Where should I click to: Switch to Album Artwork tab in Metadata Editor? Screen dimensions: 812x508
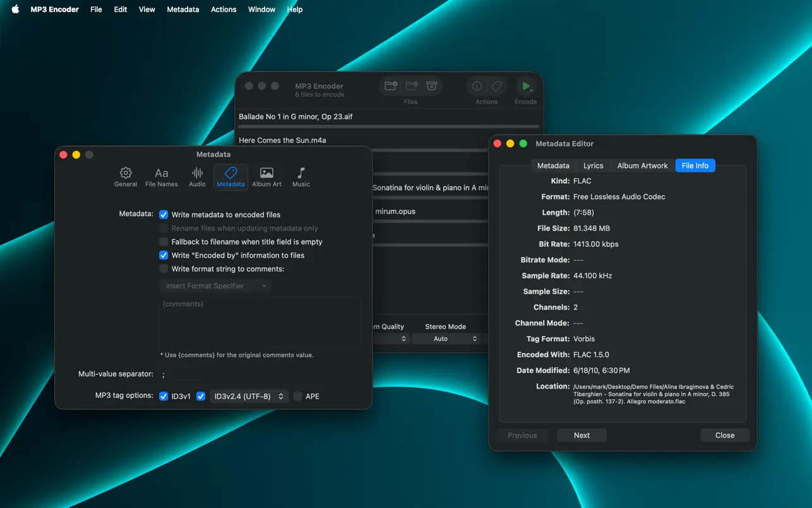(642, 166)
